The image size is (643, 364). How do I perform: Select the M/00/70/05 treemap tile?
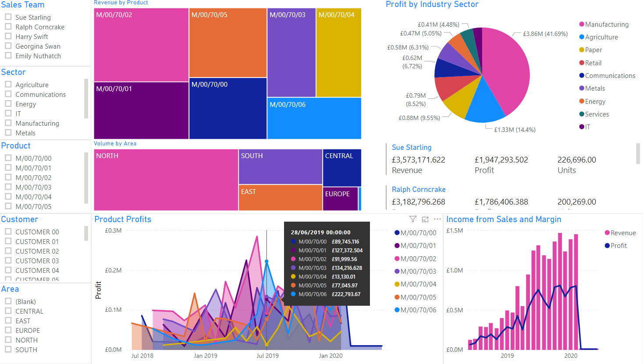pyautogui.click(x=228, y=42)
